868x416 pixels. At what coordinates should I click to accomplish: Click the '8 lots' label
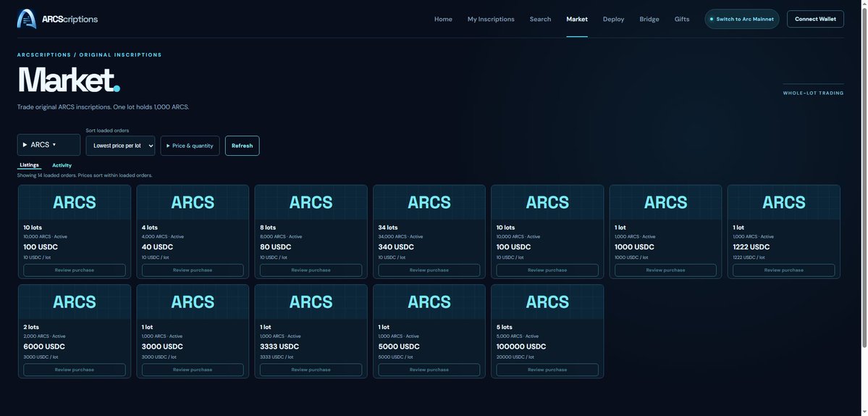click(x=268, y=228)
